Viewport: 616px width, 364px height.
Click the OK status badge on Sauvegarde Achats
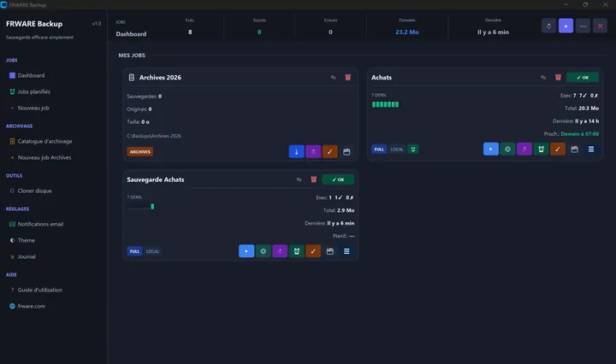338,179
